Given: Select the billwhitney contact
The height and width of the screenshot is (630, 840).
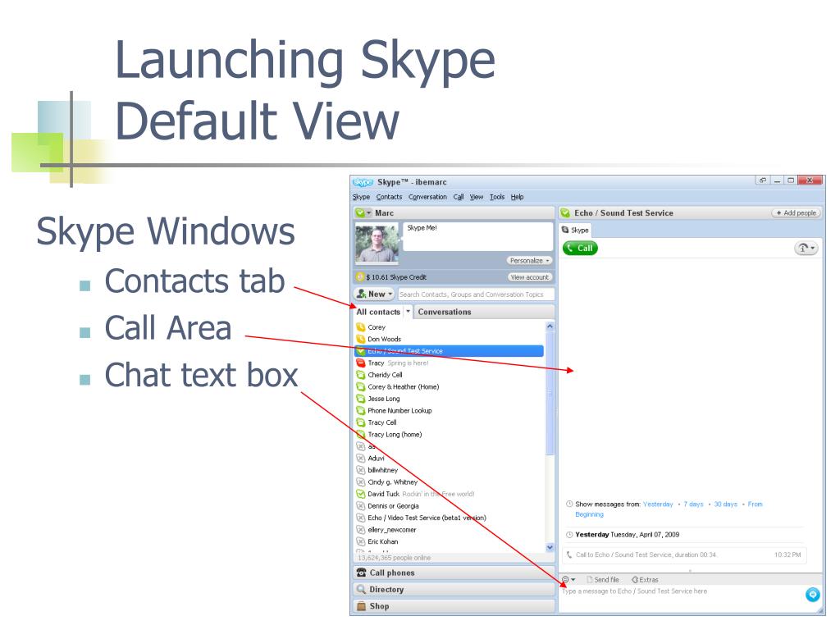Looking at the screenshot, I should coord(382,470).
